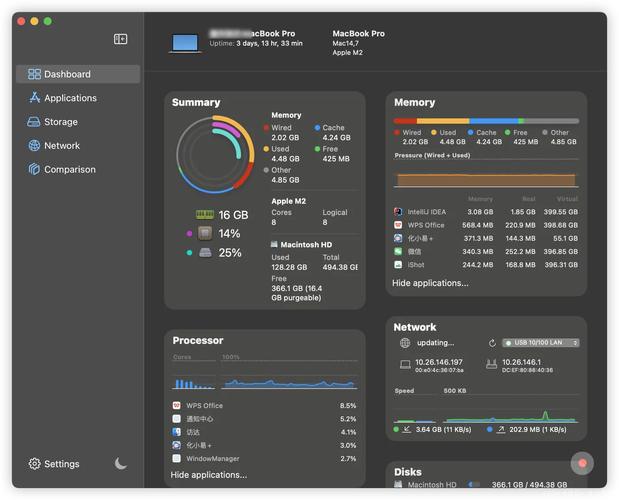Click 化小易+ icon in Memory list
This screenshot has width=619, height=500.
coord(398,238)
